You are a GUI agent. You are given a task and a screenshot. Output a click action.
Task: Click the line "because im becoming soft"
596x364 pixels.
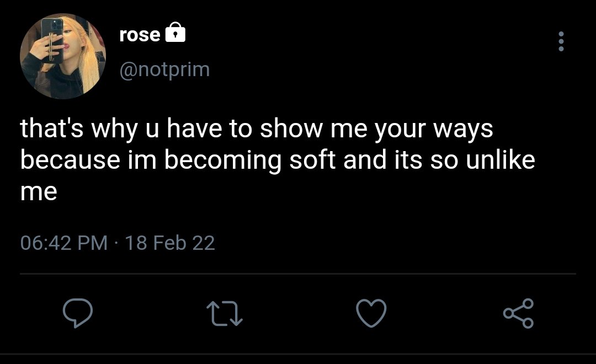coord(278,159)
